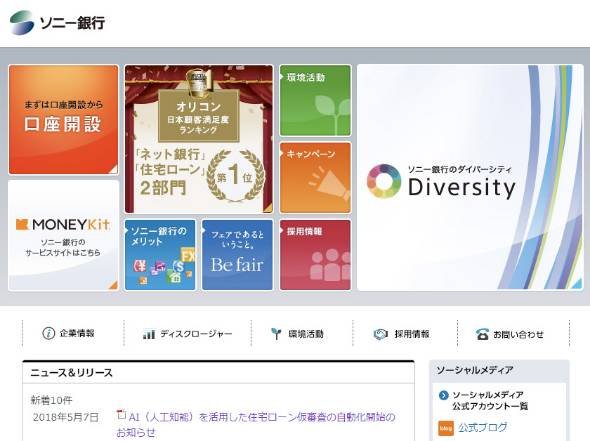
Task: Click the bar chart icon beside ディスクロージャー
Action: pyautogui.click(x=149, y=334)
